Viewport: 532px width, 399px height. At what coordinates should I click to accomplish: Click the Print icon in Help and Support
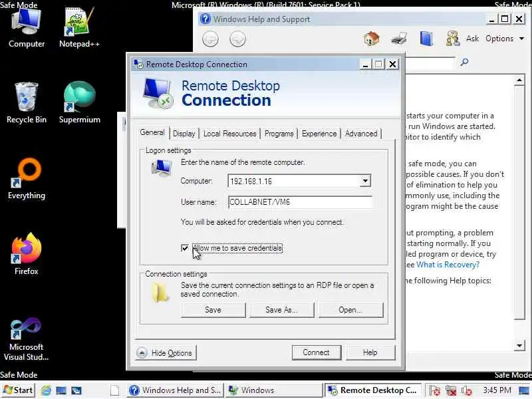tap(399, 39)
